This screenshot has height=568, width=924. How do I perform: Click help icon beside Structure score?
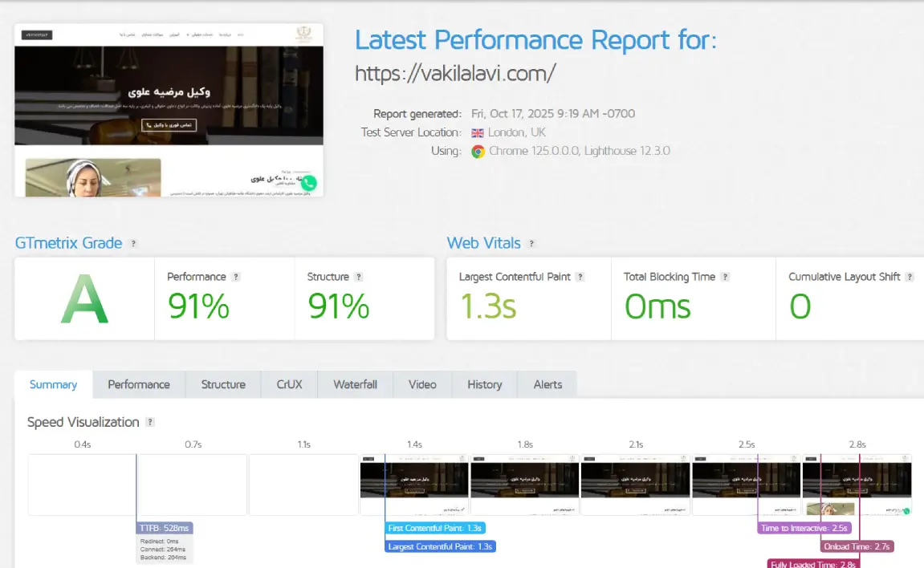[359, 277]
